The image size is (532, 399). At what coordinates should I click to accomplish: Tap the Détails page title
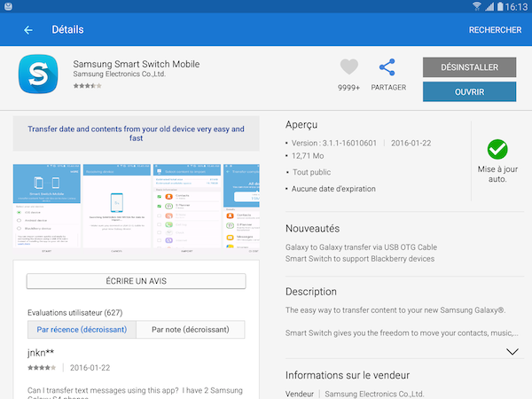67,29
